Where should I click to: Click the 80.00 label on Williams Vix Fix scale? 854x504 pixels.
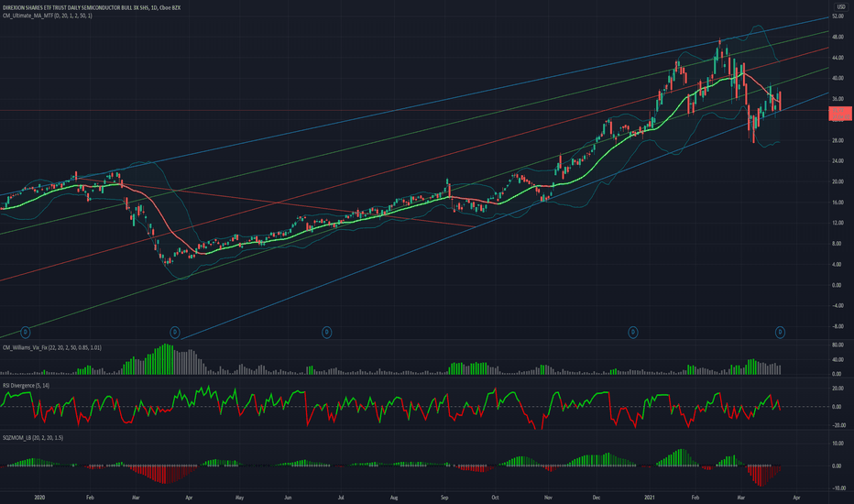click(x=838, y=345)
